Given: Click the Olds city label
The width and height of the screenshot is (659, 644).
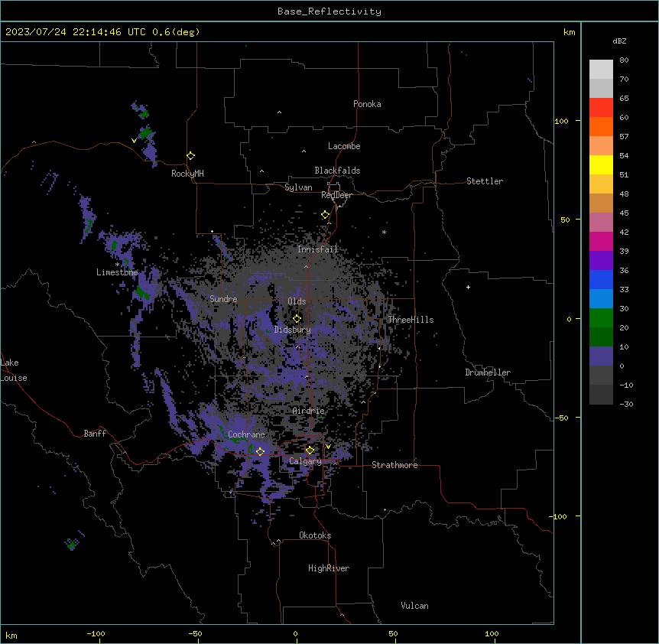Looking at the screenshot, I should tap(297, 301).
